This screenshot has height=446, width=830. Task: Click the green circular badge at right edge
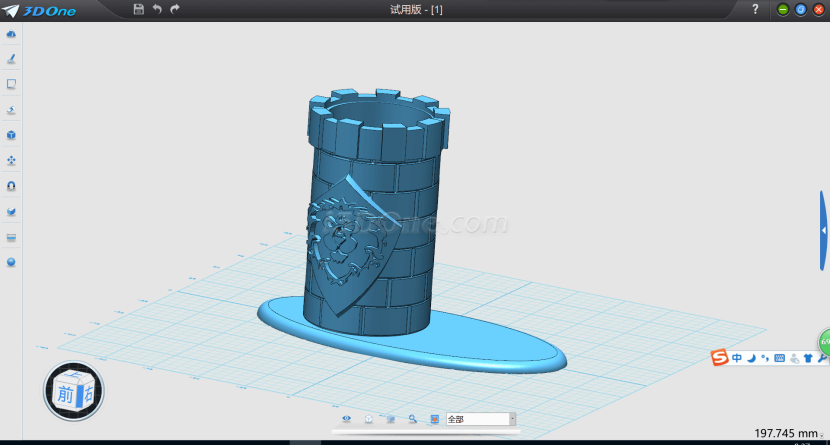click(824, 342)
